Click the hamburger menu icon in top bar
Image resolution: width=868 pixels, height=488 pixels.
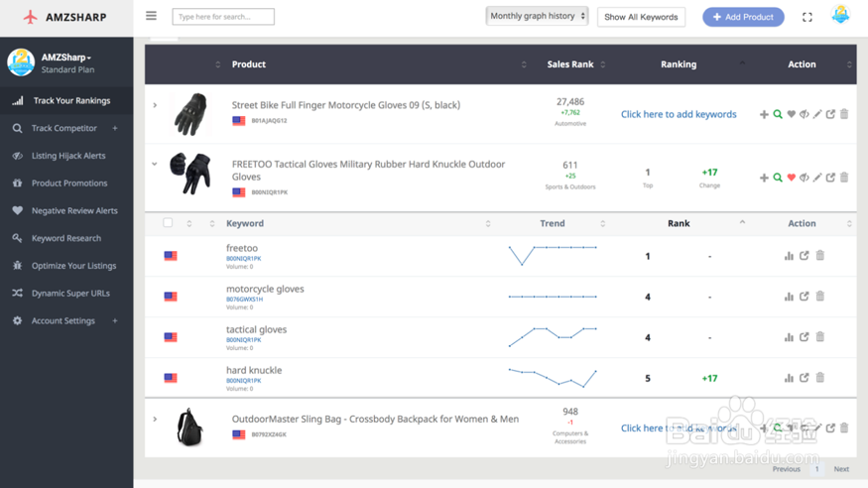tap(151, 16)
